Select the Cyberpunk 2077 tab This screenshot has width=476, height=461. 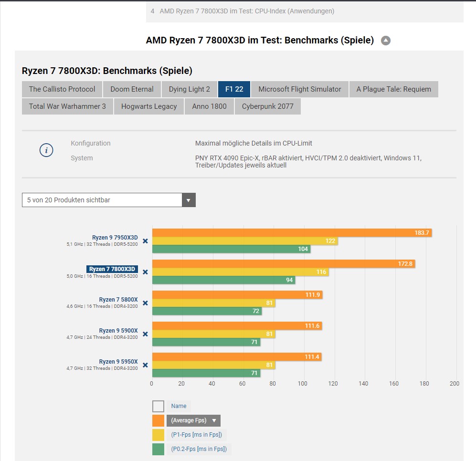[267, 106]
